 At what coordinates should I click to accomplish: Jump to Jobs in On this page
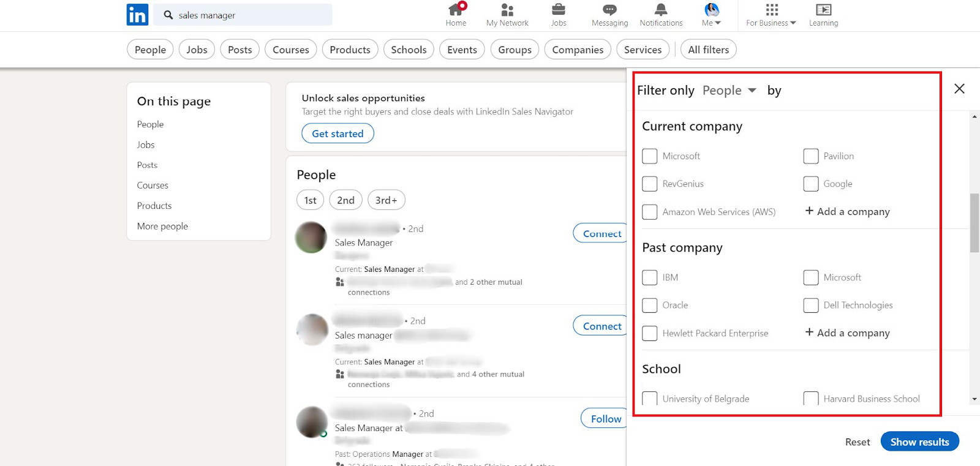(x=146, y=145)
